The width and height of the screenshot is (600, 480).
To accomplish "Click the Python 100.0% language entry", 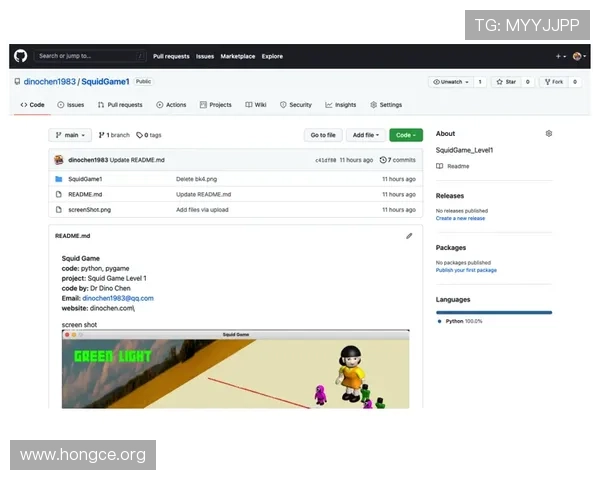I will pyautogui.click(x=460, y=321).
